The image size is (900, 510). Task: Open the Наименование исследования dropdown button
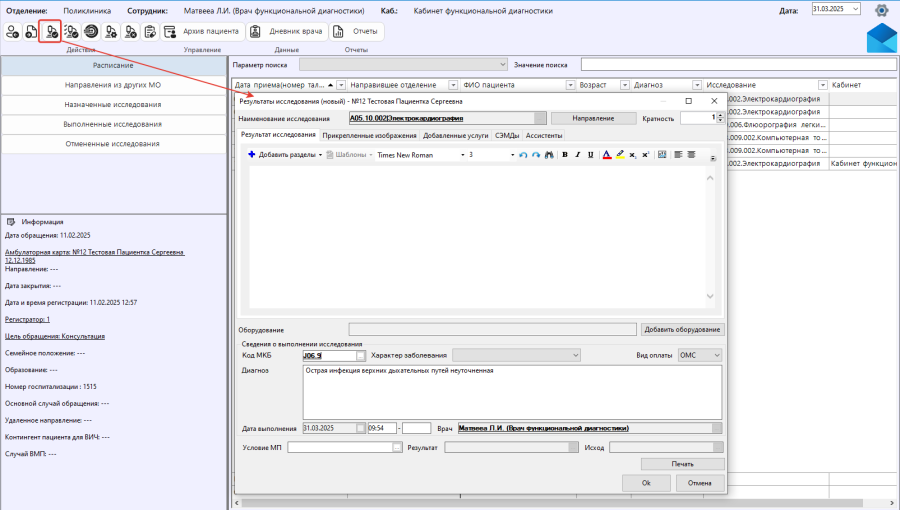pos(540,118)
